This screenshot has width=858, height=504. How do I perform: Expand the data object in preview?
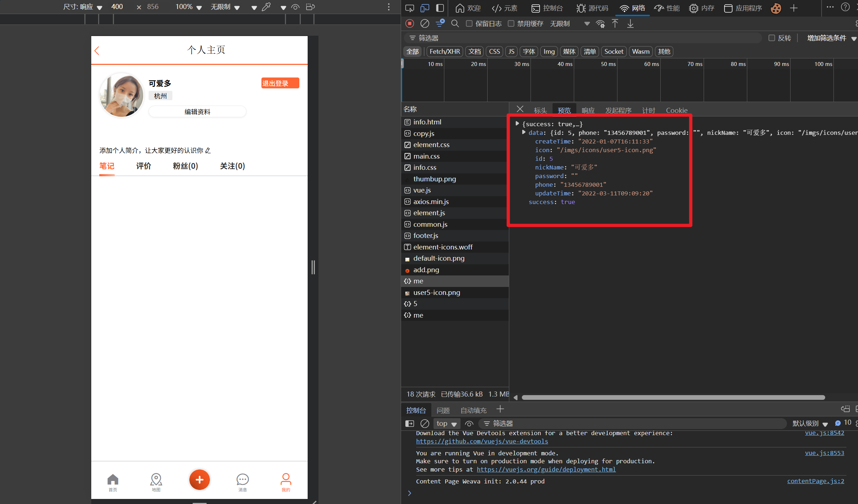pos(524,133)
